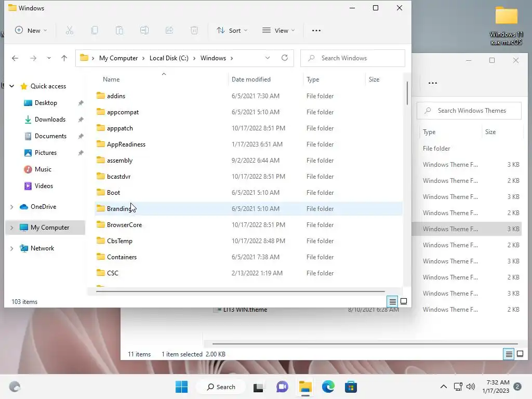Open the New item menu
Image resolution: width=532 pixels, height=399 pixels.
[31, 31]
